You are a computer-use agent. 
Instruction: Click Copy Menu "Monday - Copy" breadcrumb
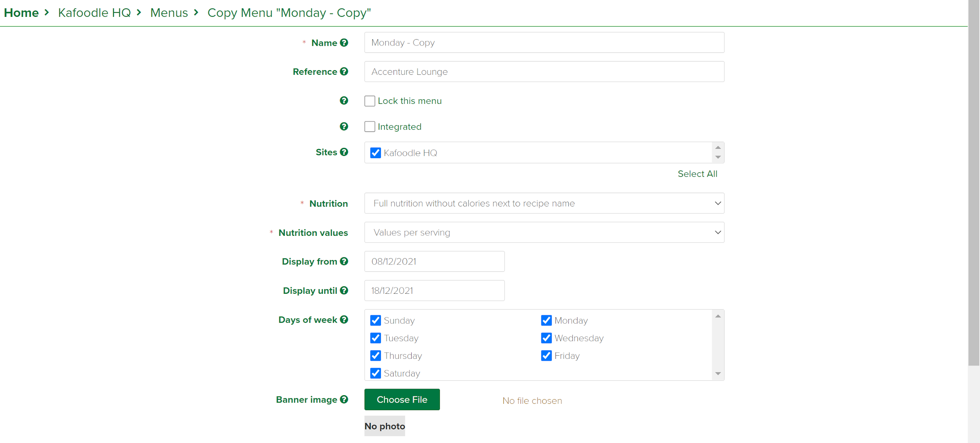point(289,13)
